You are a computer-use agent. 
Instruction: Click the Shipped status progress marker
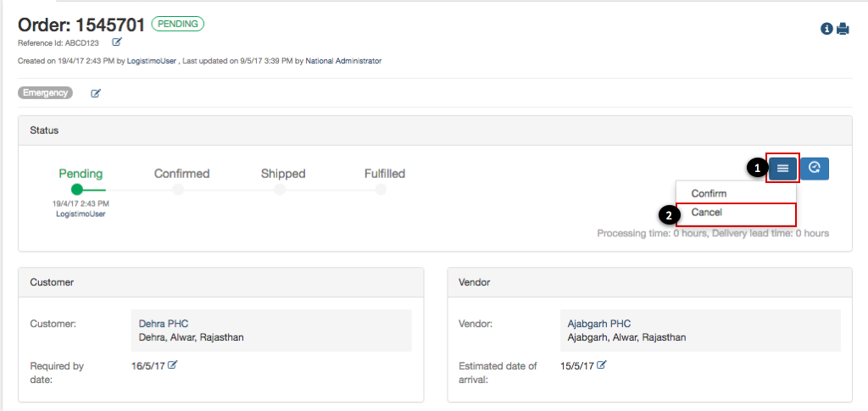click(x=280, y=190)
